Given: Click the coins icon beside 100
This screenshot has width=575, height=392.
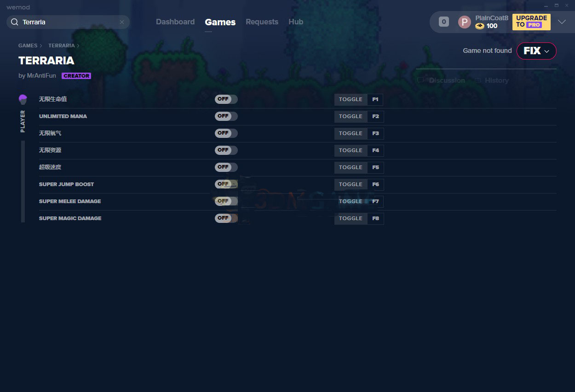Looking at the screenshot, I should pyautogui.click(x=480, y=26).
